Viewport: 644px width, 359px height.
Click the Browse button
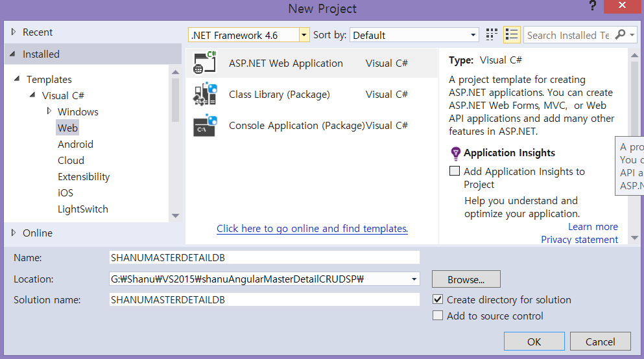click(x=466, y=280)
